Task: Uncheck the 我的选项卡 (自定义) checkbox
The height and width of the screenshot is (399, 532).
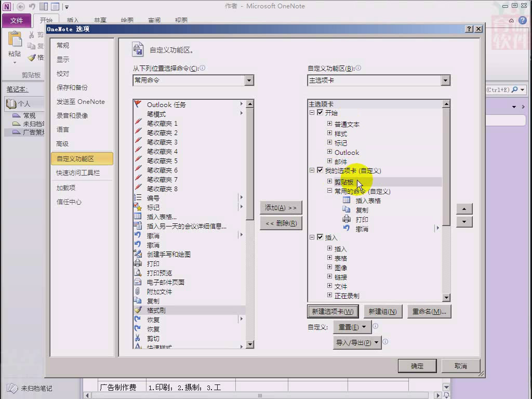Action: [x=320, y=170]
